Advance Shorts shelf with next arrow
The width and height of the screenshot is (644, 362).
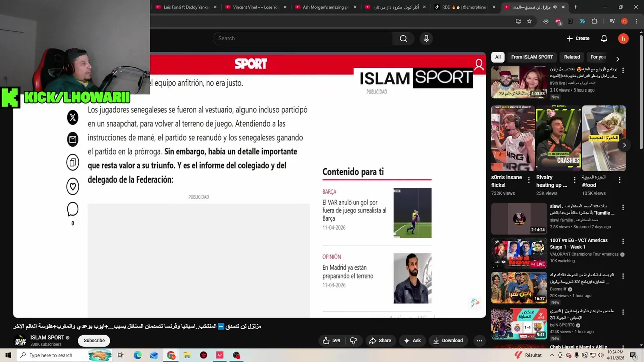click(624, 145)
